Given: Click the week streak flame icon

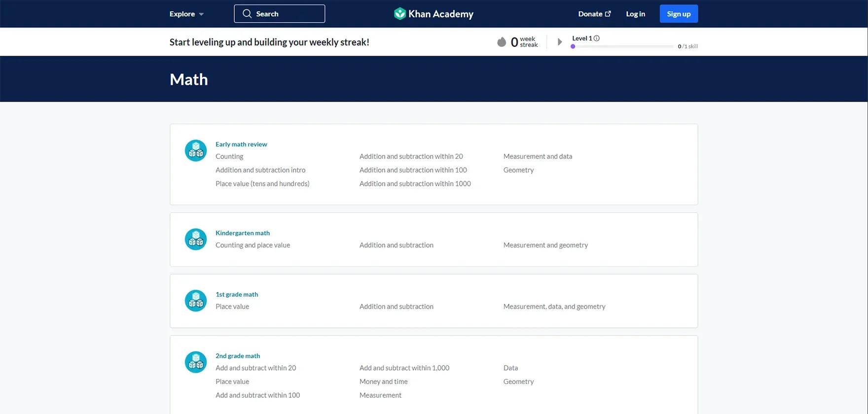Looking at the screenshot, I should (x=502, y=42).
